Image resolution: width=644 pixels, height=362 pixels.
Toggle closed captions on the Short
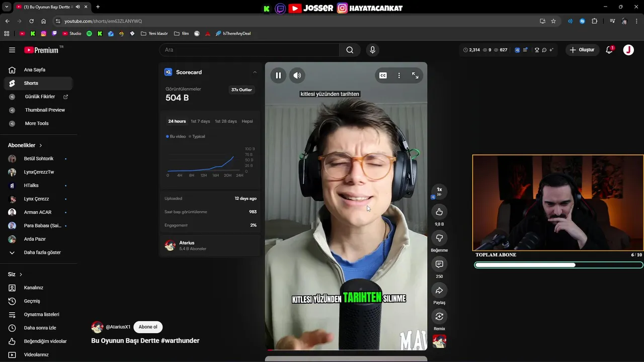(x=383, y=75)
